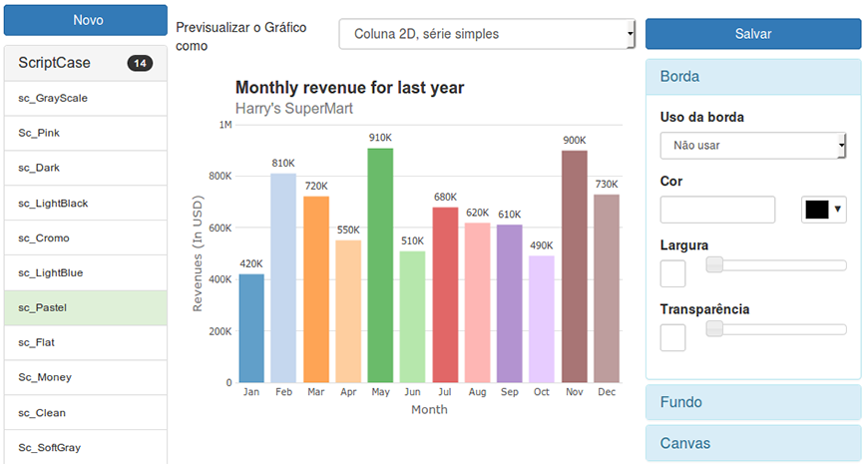
Task: Click the 200K y-axis label
Action: click(219, 331)
